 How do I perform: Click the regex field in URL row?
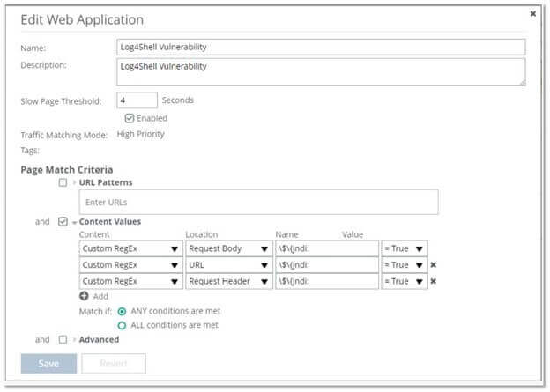327,265
